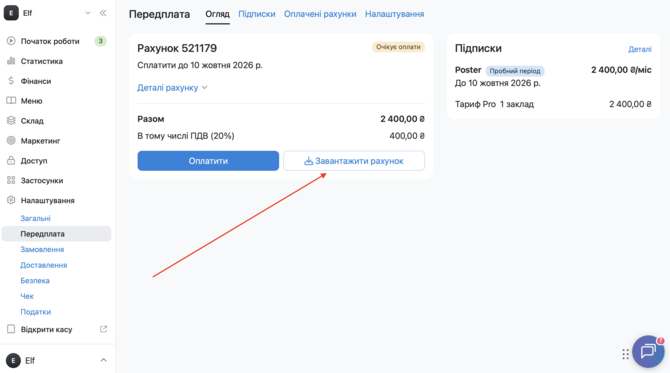670x373 pixels.
Task: Click the Poster subscription name
Action: click(x=468, y=70)
